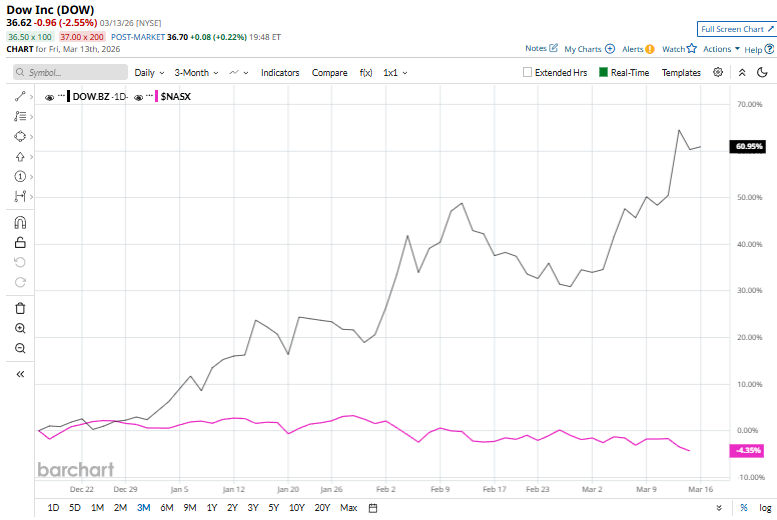Expand more options chevron at bottom right
The width and height of the screenshot is (777, 520).
719,508
